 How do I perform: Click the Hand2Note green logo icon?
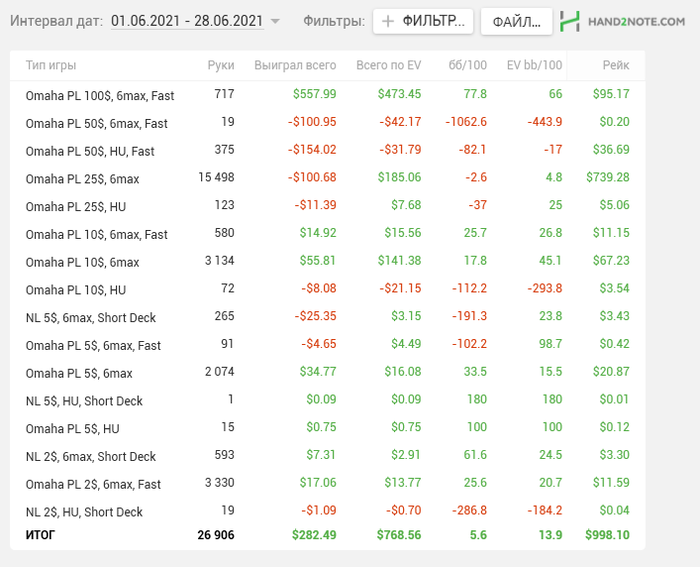point(570,21)
